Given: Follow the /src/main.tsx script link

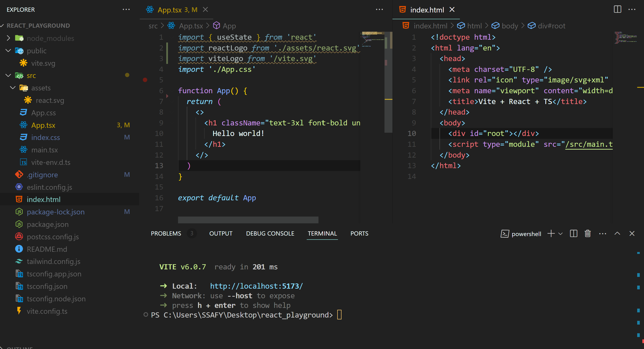Looking at the screenshot, I should click(x=589, y=144).
